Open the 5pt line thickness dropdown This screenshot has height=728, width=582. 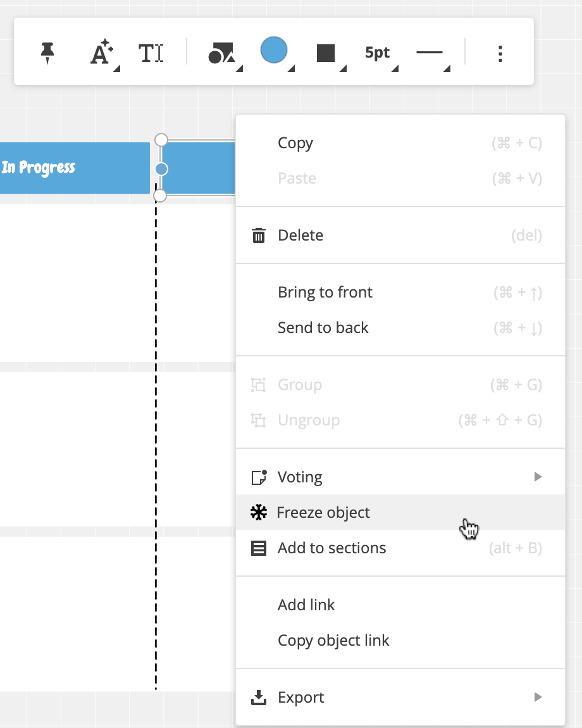coord(377,53)
